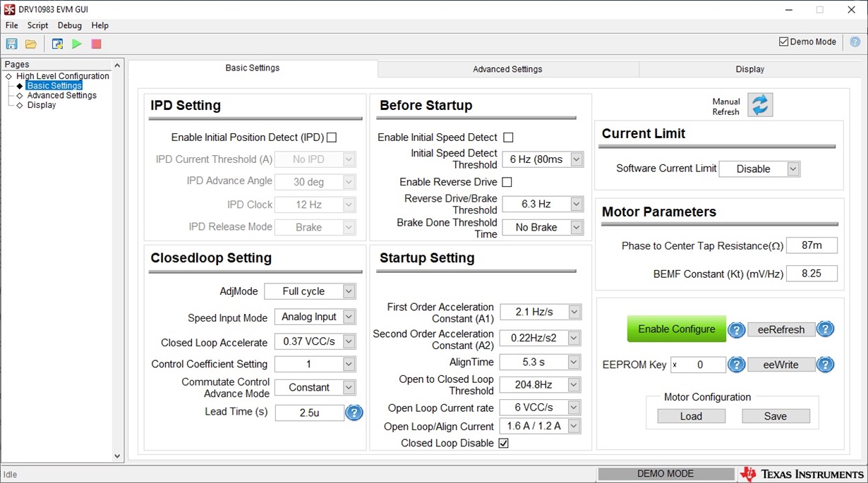Open Closed Loop Accelerate dropdown
The width and height of the screenshot is (868, 483).
point(315,341)
